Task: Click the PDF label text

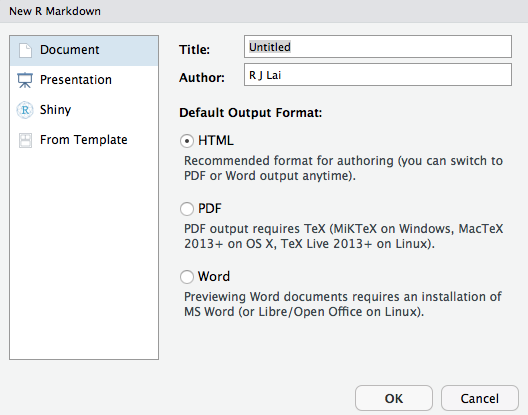Action: click(209, 209)
